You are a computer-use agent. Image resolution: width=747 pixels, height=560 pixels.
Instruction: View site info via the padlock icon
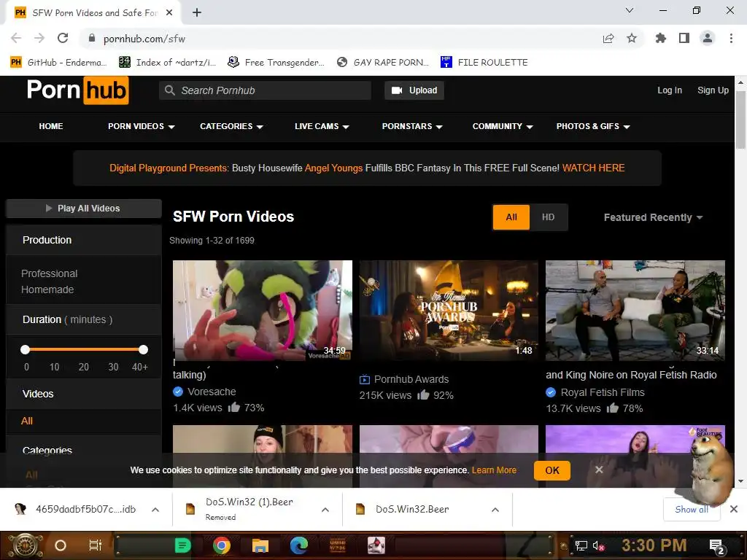[91, 38]
